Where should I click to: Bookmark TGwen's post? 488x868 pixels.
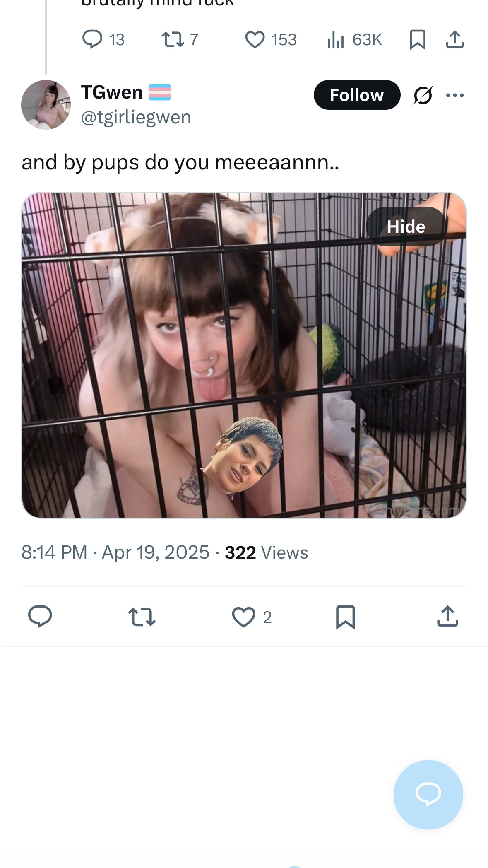pos(345,617)
